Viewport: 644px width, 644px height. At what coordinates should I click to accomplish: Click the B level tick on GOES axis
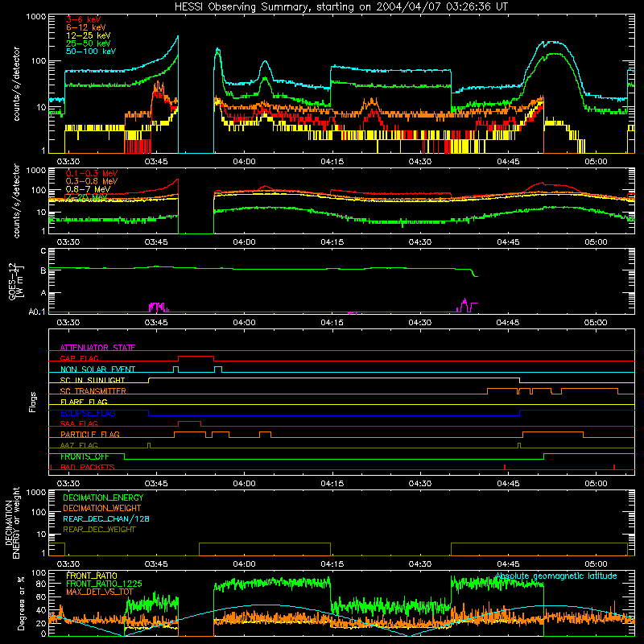(x=43, y=270)
